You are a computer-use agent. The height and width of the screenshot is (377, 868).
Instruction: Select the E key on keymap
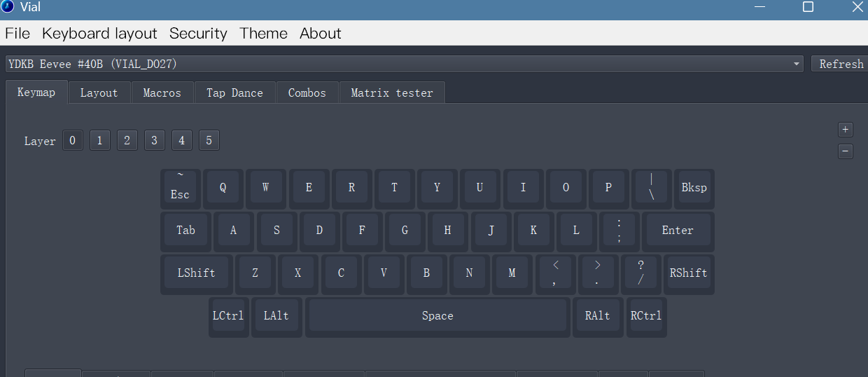tap(309, 188)
